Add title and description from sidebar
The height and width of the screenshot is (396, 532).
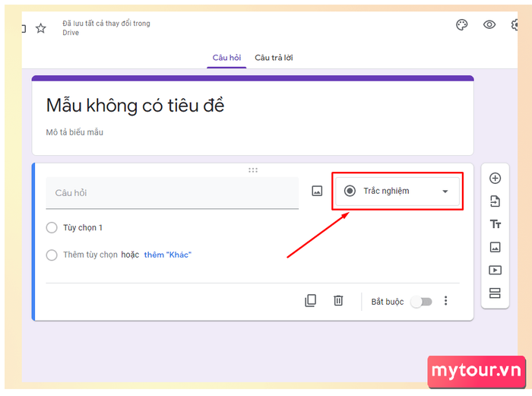click(x=495, y=224)
